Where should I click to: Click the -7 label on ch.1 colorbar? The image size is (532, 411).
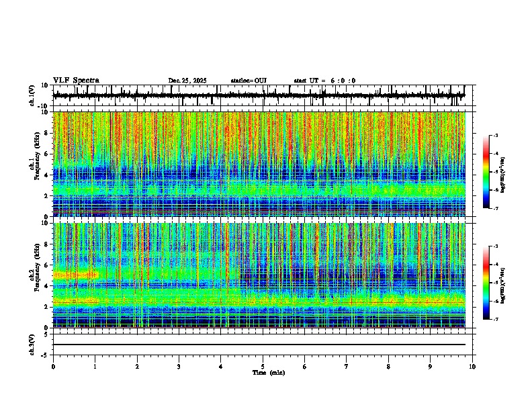(x=495, y=208)
